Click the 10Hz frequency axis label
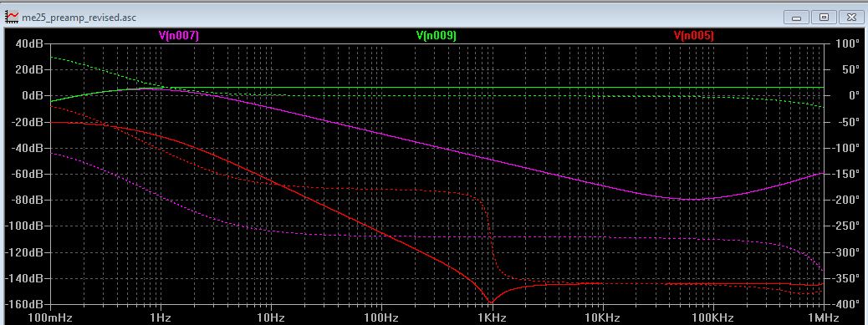868x325 pixels. click(x=271, y=317)
